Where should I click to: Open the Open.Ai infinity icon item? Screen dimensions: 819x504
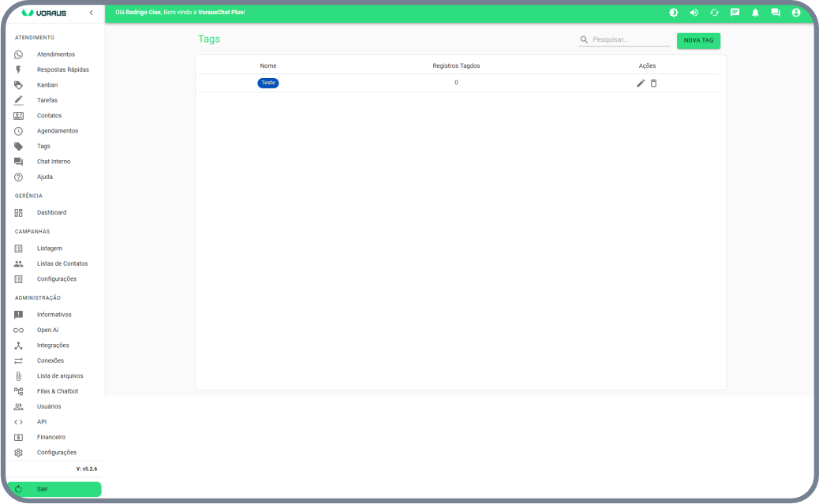tap(19, 330)
